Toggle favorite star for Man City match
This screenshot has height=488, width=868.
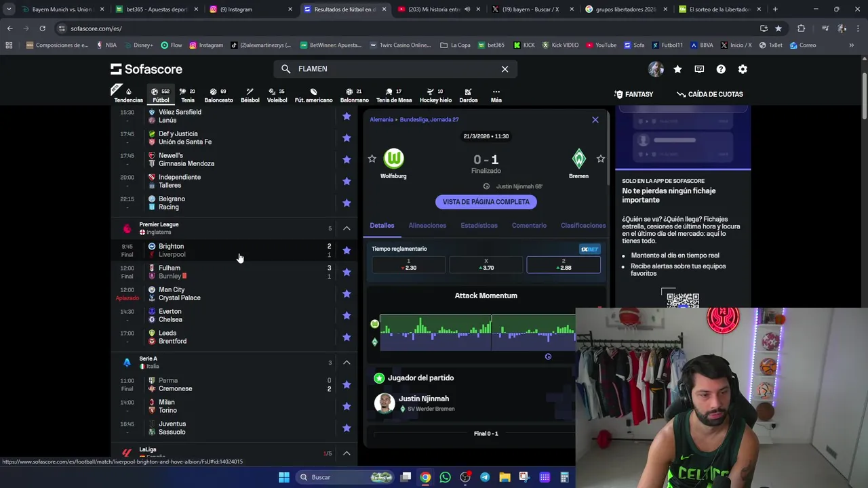pos(347,293)
